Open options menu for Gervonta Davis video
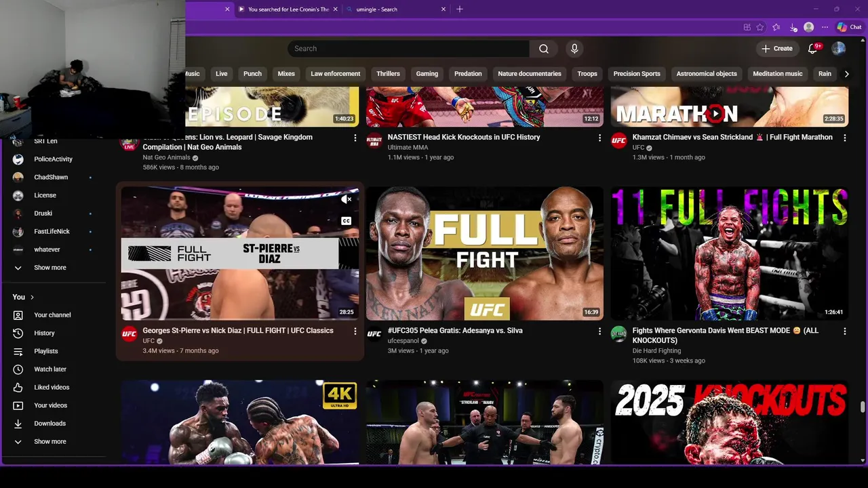868x488 pixels. coord(844,331)
